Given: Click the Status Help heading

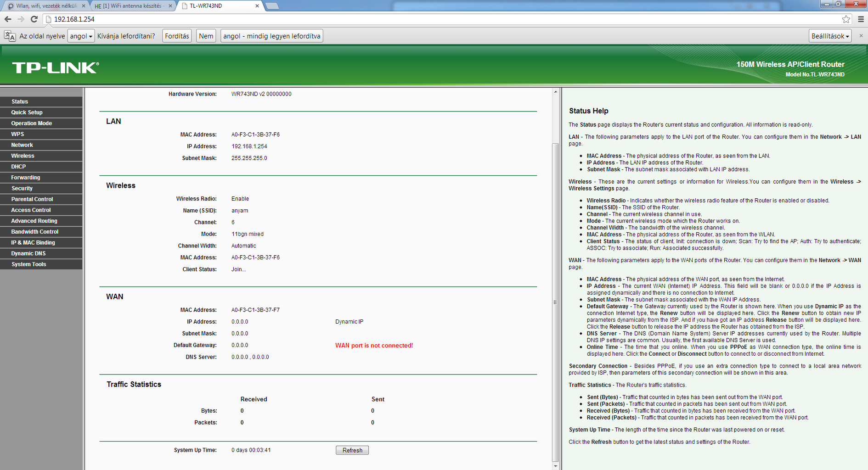Looking at the screenshot, I should click(588, 111).
